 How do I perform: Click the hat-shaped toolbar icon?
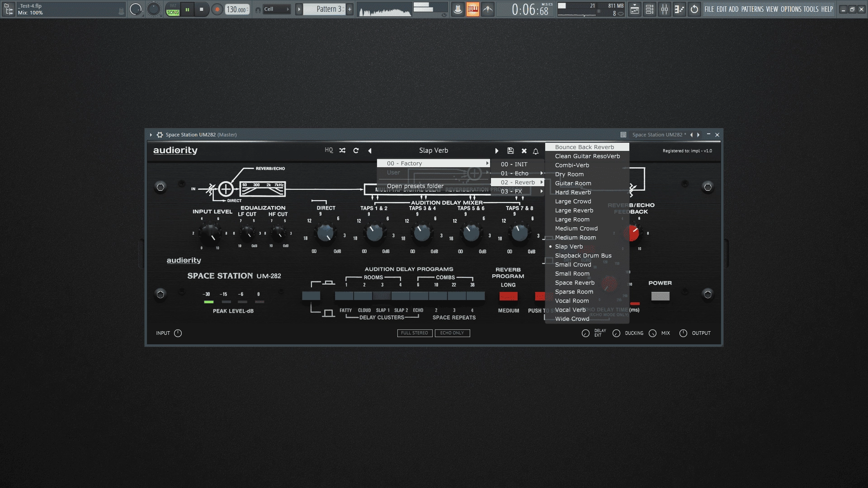pyautogui.click(x=458, y=9)
